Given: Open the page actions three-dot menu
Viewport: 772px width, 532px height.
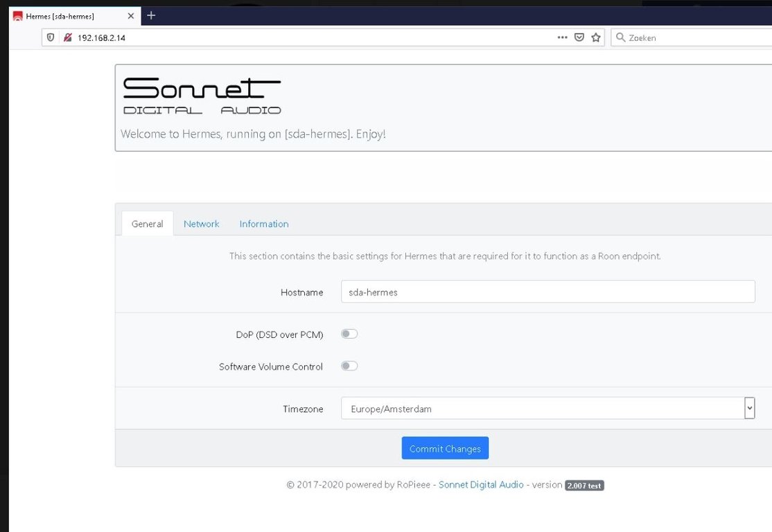Looking at the screenshot, I should click(x=562, y=37).
